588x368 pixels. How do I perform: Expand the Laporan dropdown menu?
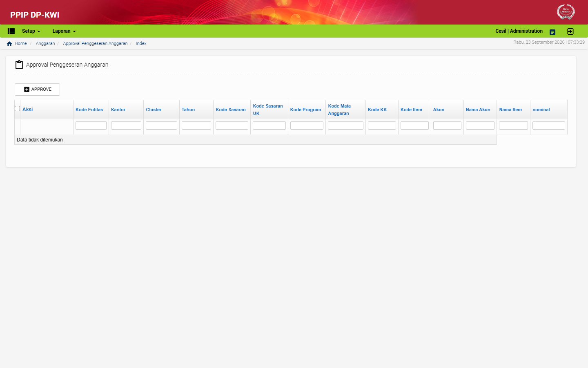[64, 31]
